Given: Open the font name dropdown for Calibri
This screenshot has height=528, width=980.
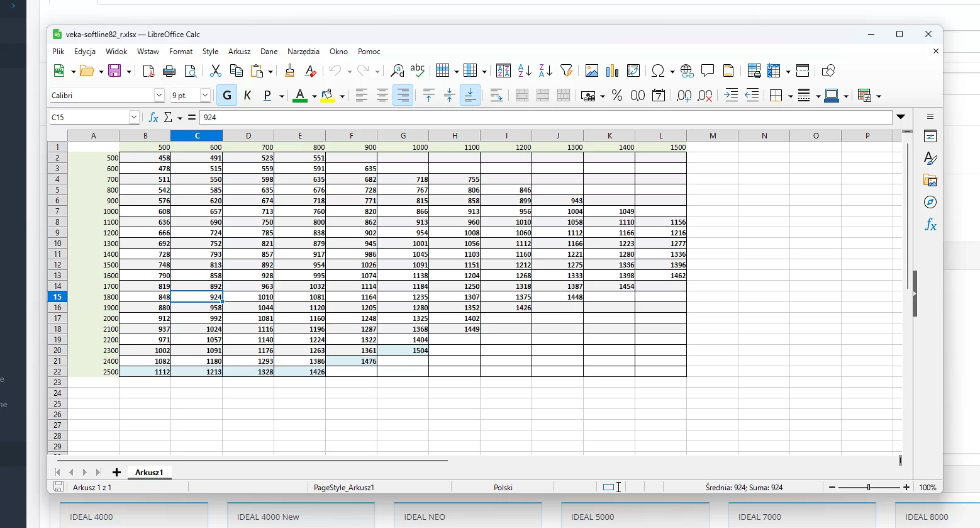Looking at the screenshot, I should click(x=159, y=96).
